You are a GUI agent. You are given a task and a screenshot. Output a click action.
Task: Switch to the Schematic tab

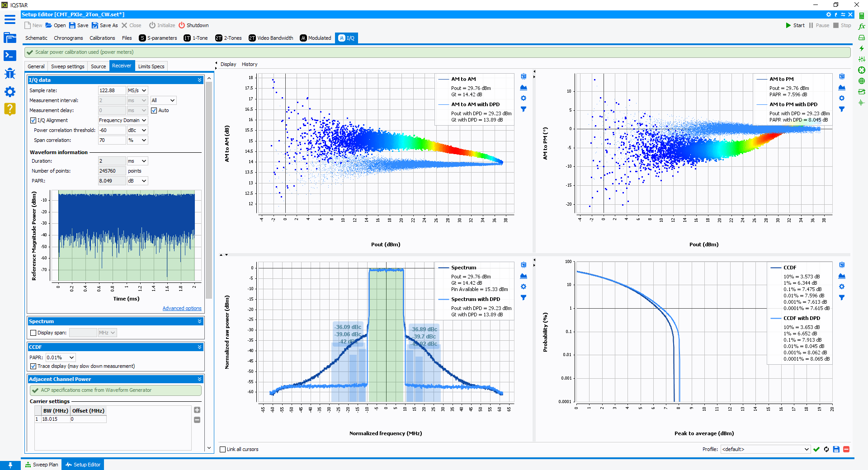(x=36, y=38)
